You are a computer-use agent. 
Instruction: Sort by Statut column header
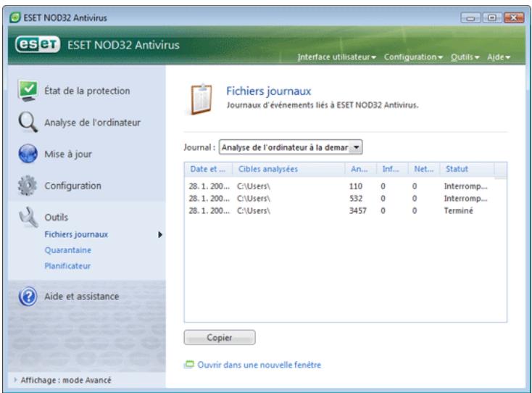pos(467,169)
